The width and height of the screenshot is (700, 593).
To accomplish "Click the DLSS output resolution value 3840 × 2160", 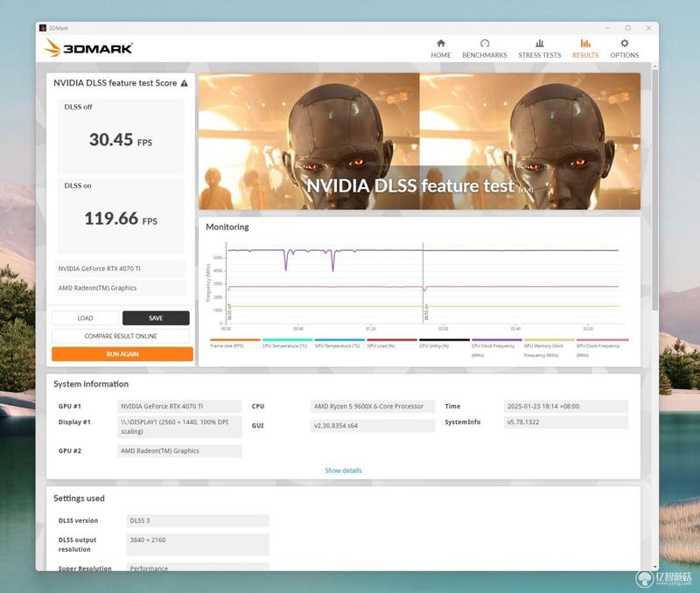I will tap(198, 544).
